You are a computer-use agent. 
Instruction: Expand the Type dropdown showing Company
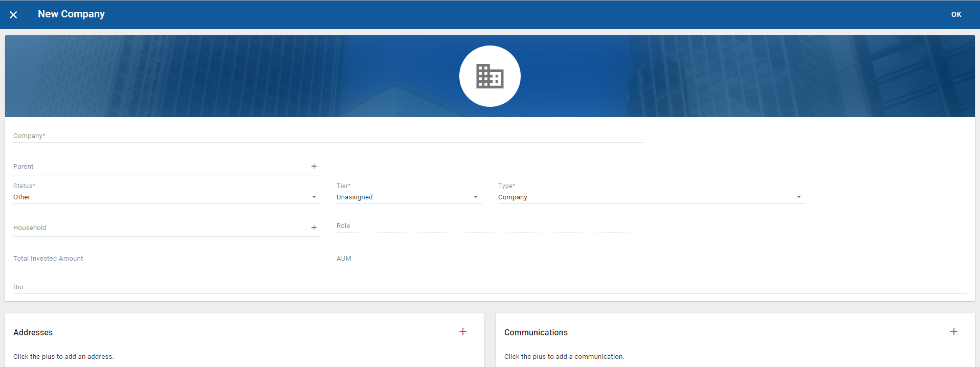[650, 197]
